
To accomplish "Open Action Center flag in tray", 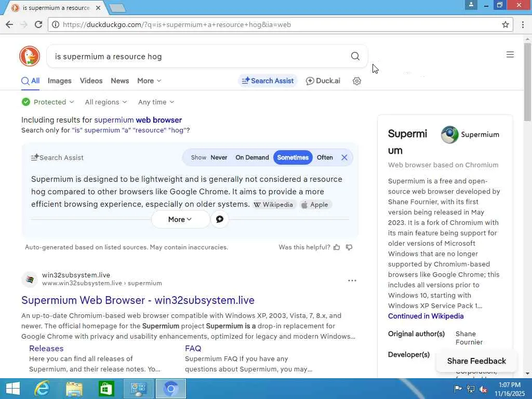I will click(458, 389).
